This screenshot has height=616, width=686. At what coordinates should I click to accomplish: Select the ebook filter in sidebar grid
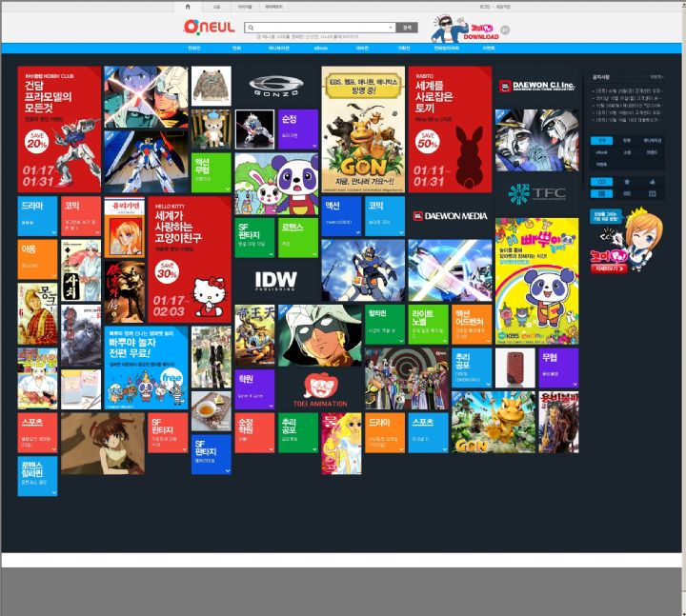point(601,152)
